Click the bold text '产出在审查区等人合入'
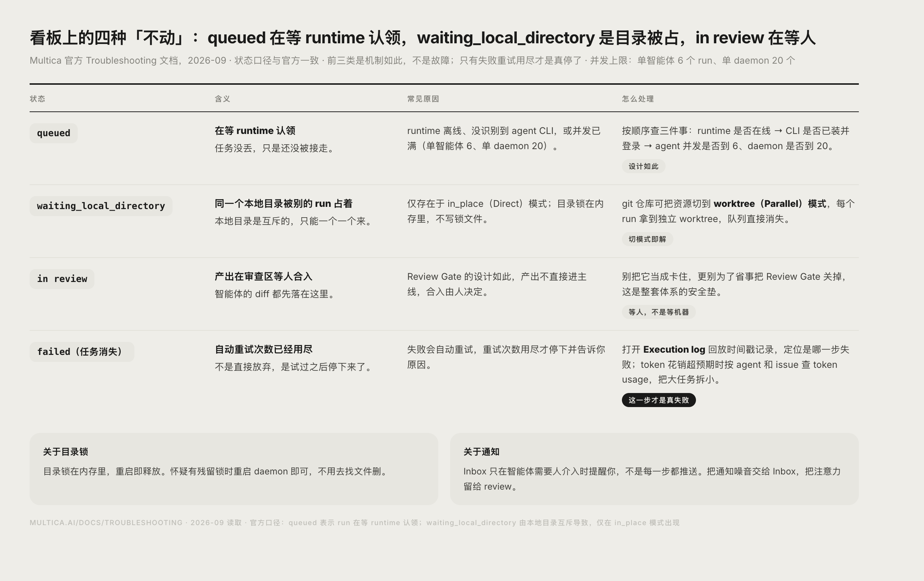Screen dimensions: 924x581 tap(264, 276)
